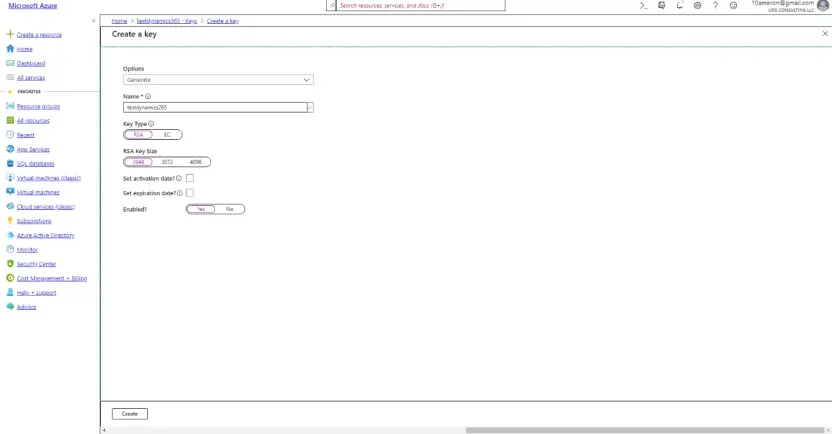Click the All resources grid icon
This screenshot has height=434, width=832.
pos(10,120)
